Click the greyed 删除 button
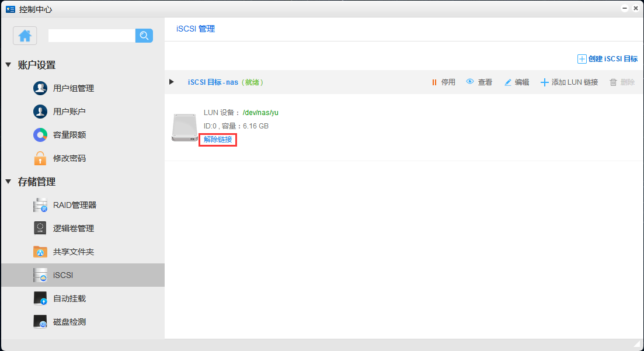The width and height of the screenshot is (644, 351). click(628, 82)
